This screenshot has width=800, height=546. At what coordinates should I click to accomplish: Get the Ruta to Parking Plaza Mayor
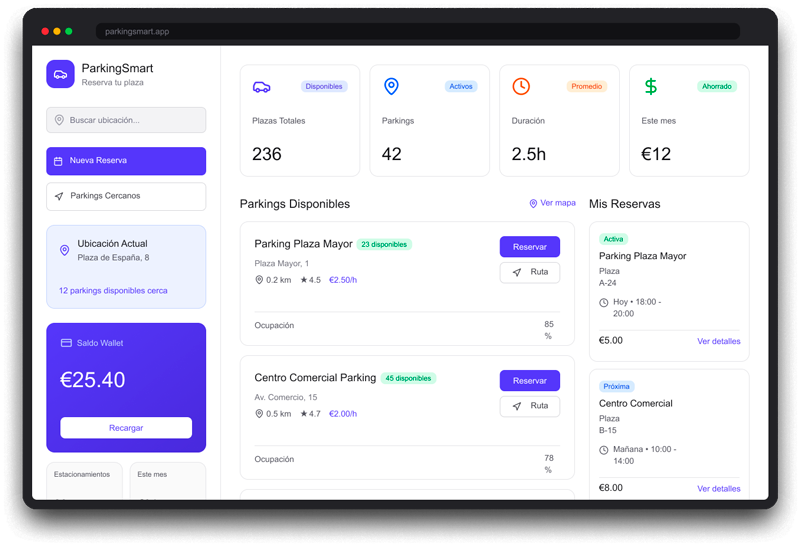click(x=529, y=272)
